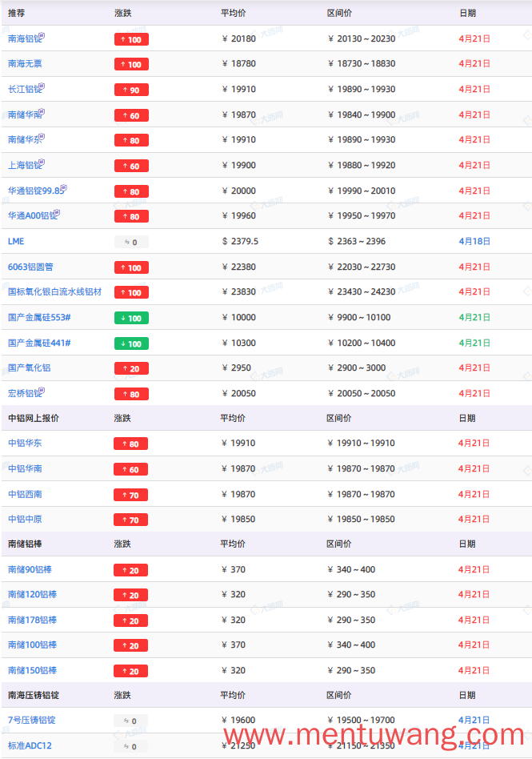Click the price range ¥ 19990 ~ 20010

point(362,191)
